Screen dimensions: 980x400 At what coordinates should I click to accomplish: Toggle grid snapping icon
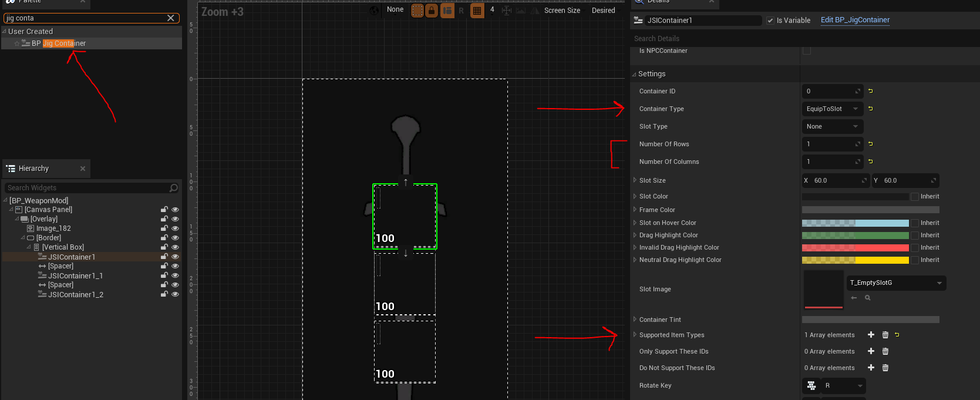477,11
